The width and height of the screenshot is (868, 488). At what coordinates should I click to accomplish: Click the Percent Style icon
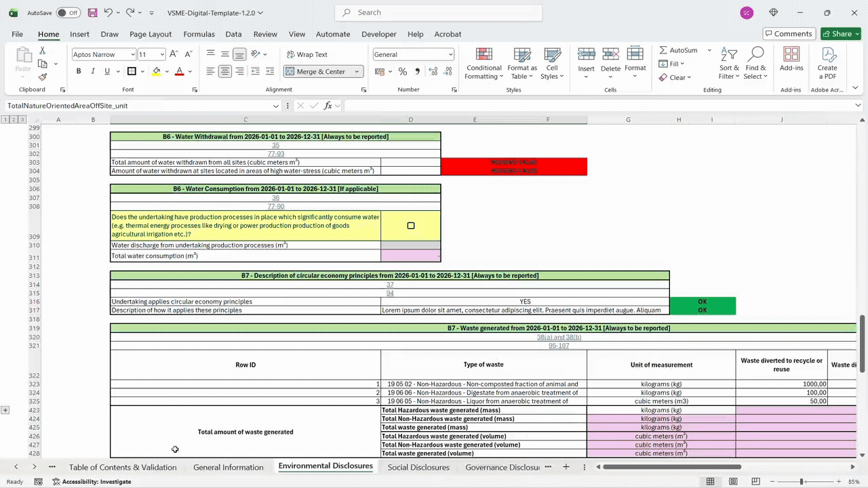point(402,71)
